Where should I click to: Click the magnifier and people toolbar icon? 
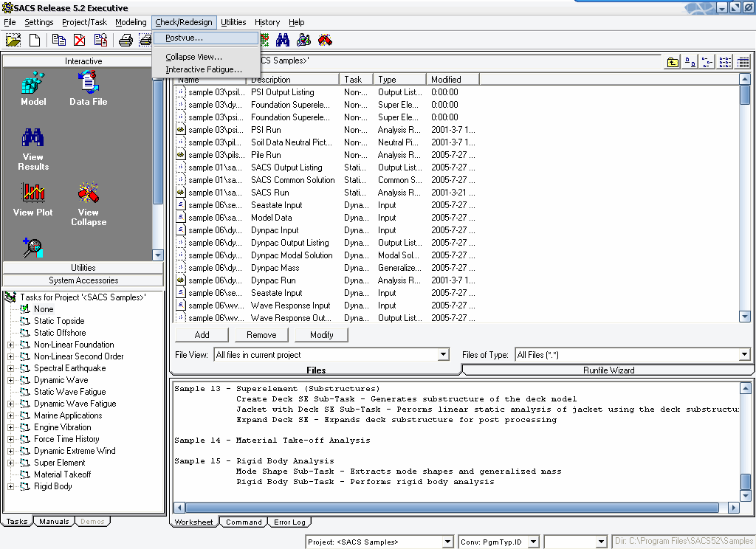[303, 40]
